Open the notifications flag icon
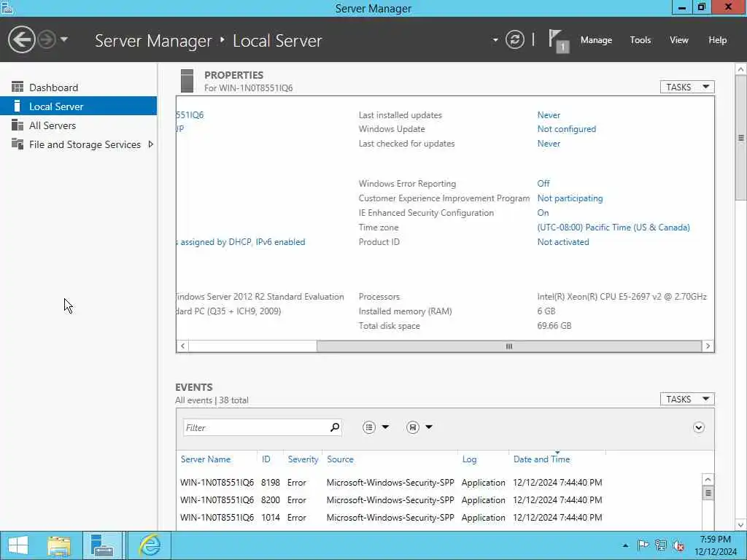Viewport: 747px width, 560px height. tap(558, 41)
